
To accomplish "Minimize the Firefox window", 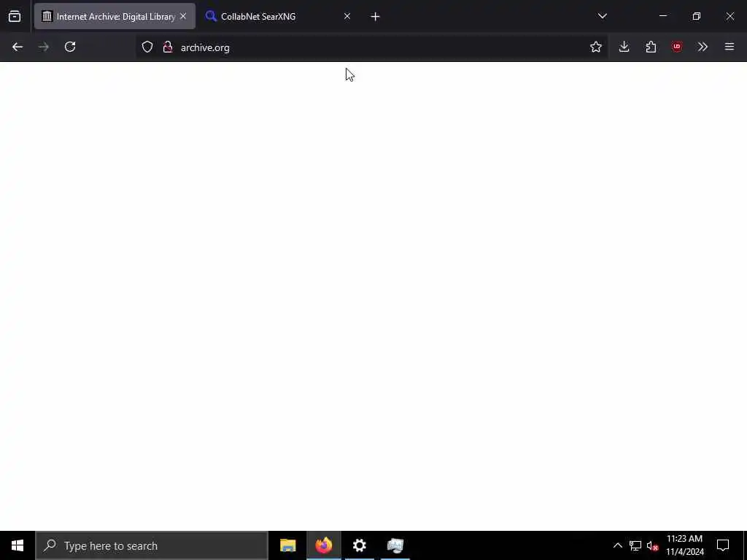I will pyautogui.click(x=662, y=16).
